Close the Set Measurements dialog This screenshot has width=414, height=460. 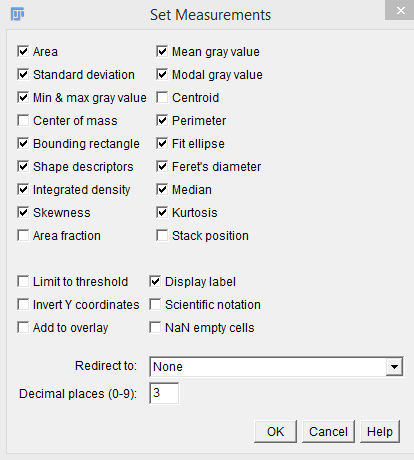tap(400, 11)
